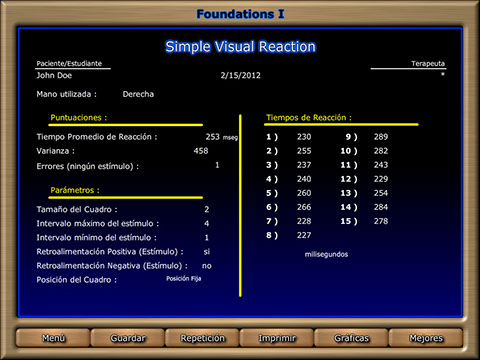Click reaction time 9 value 289
This screenshot has height=360, width=480.
pyautogui.click(x=381, y=137)
